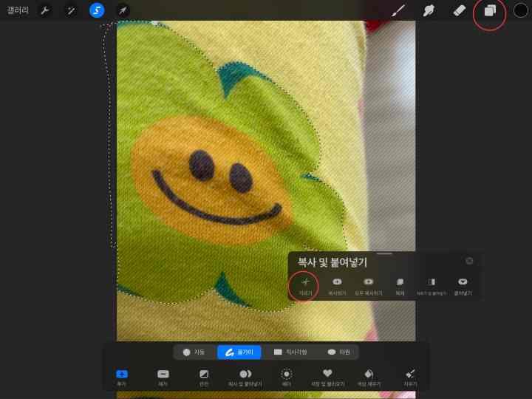
Task: Switch to Rectangle (직사각형) selection mode
Action: 290,352
